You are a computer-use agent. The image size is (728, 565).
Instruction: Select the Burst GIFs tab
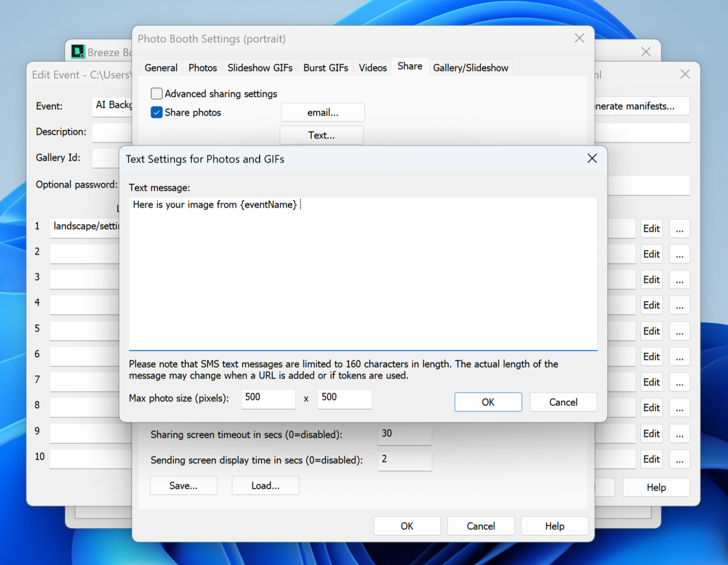point(325,68)
